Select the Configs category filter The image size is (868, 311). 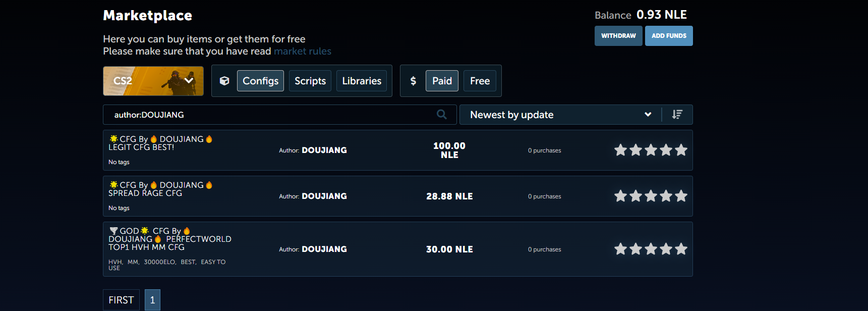(x=260, y=81)
